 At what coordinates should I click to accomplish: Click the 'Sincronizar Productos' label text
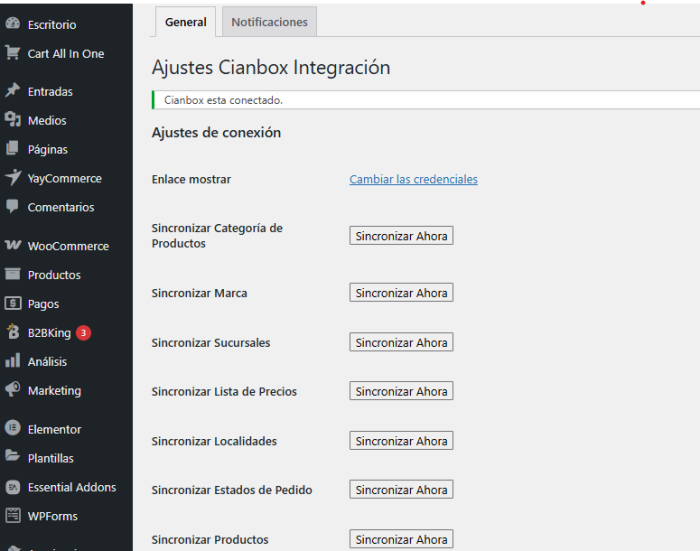coord(210,540)
